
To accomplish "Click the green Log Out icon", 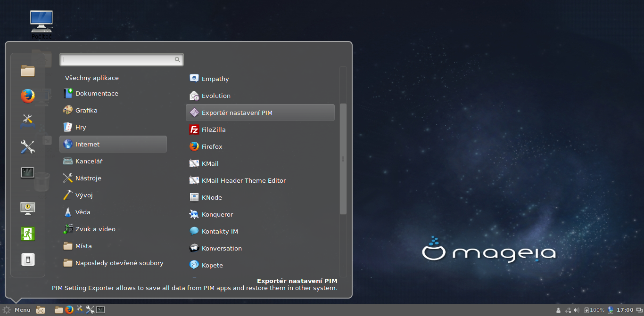I will [x=28, y=234].
